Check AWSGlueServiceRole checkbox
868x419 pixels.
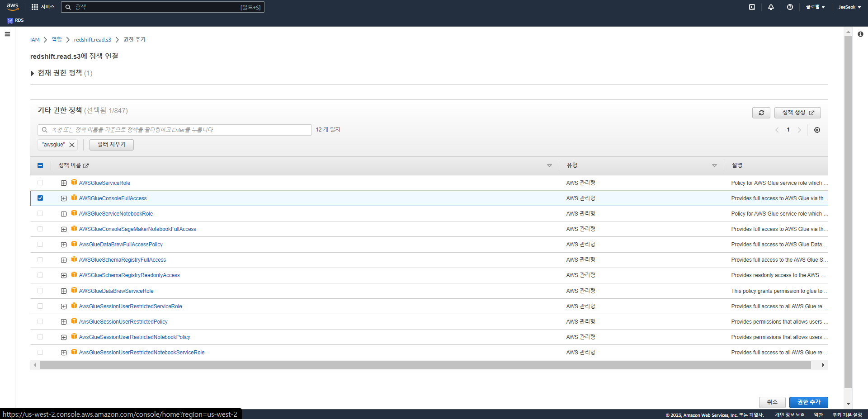40,183
